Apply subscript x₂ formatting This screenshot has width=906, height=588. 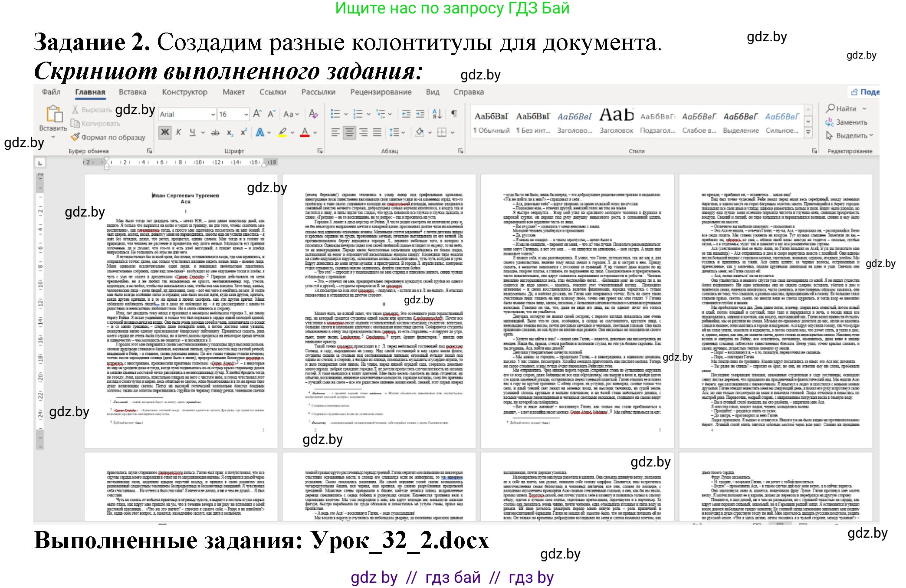(x=230, y=132)
